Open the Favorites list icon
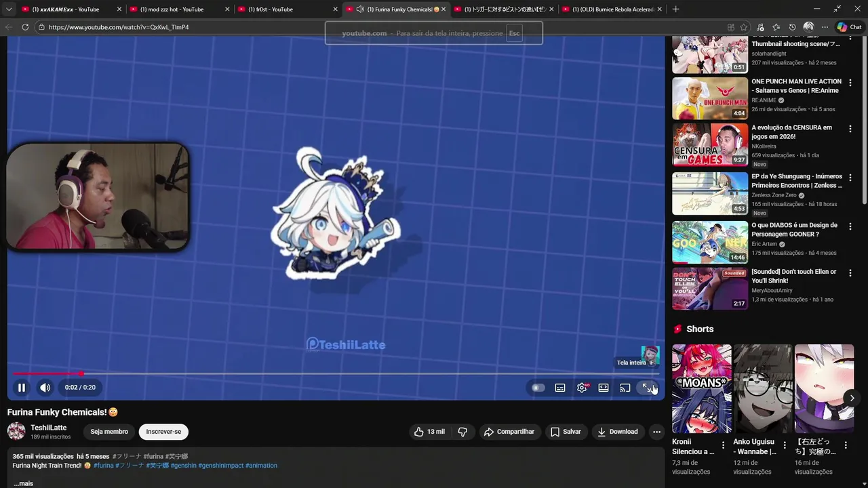Image resolution: width=868 pixels, height=488 pixels. (x=776, y=27)
